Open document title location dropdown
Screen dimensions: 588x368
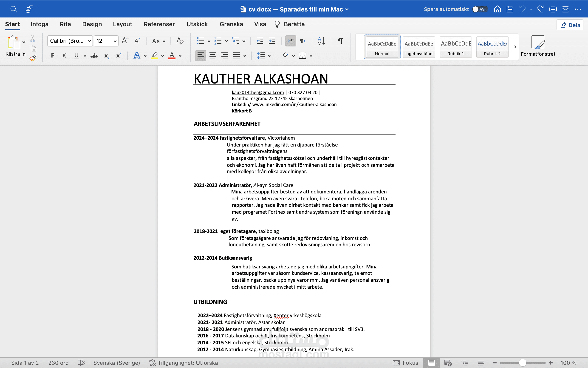[347, 9]
